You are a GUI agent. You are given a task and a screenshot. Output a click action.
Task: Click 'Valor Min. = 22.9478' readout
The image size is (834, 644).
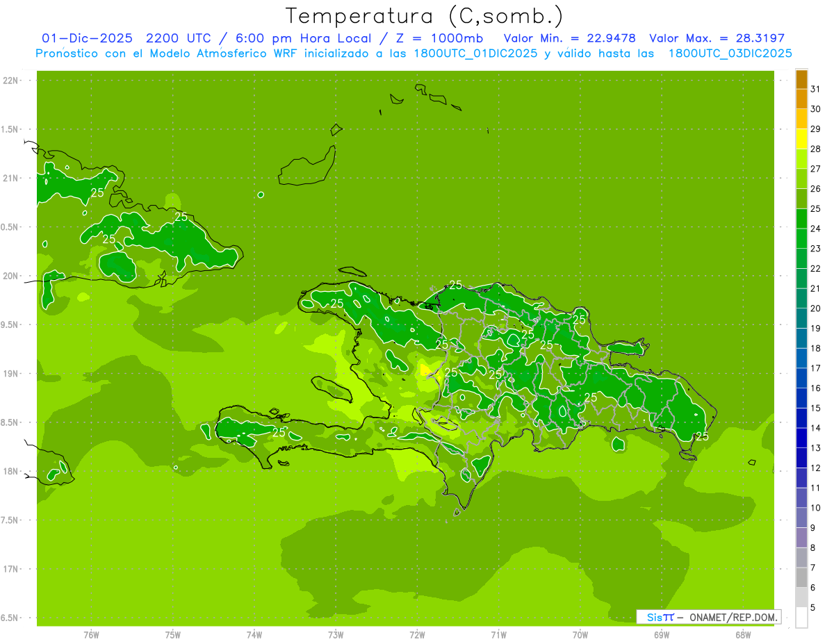point(570,38)
